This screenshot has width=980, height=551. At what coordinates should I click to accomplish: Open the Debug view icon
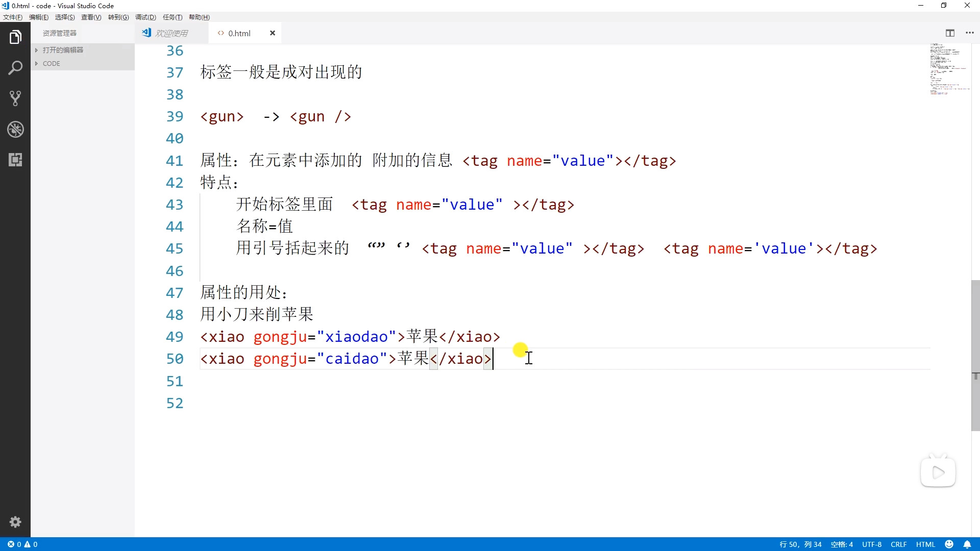tap(15, 129)
